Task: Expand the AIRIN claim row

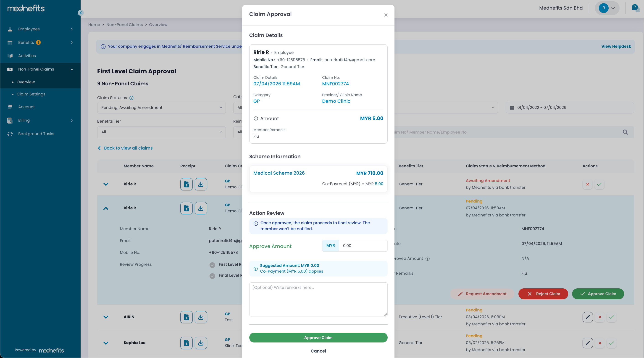Action: [106, 317]
